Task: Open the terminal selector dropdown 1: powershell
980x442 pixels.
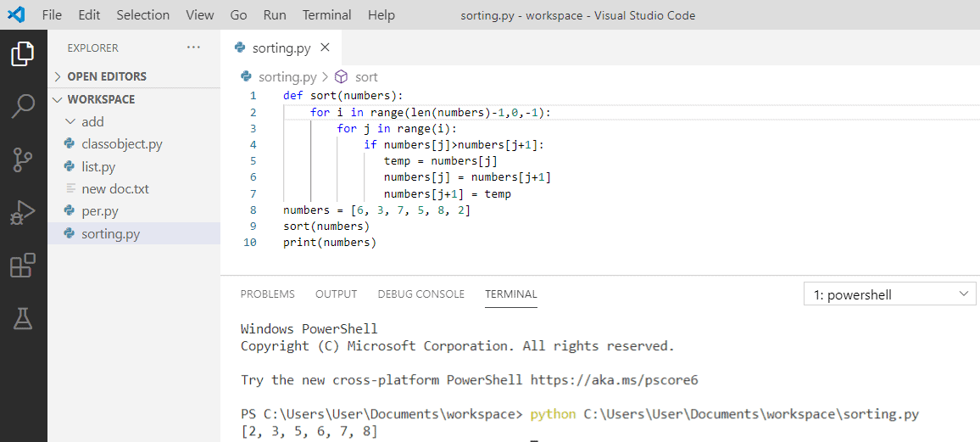Action: (889, 294)
